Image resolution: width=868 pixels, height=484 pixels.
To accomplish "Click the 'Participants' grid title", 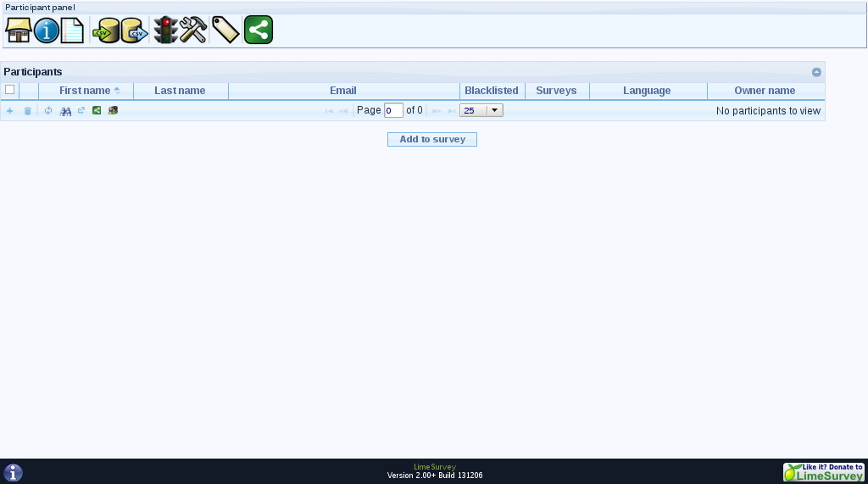I will (x=33, y=72).
